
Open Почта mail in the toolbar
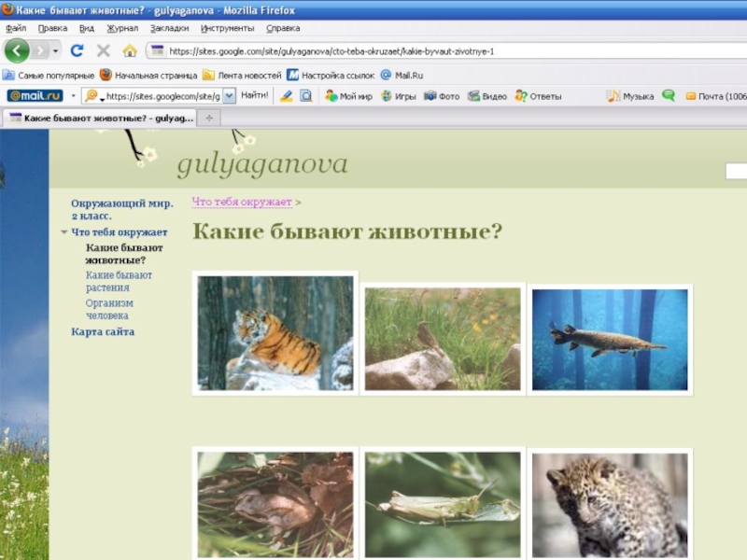point(716,96)
